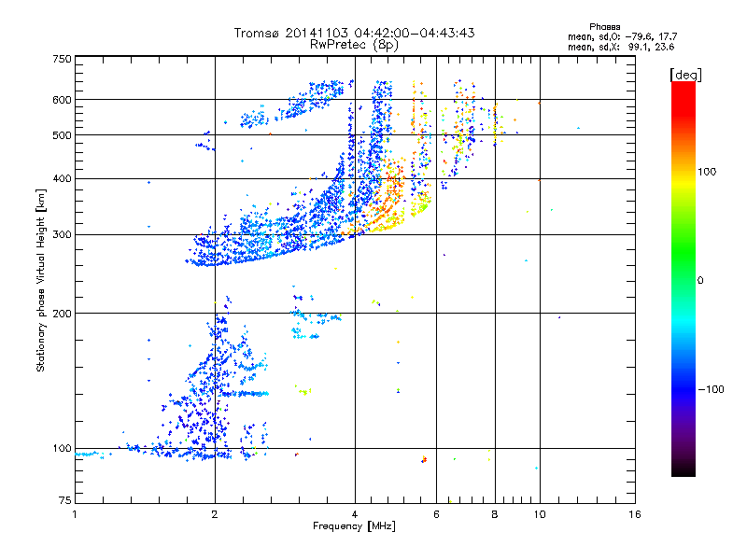
Task: Click 'mean, sd,X: 99.1, 23.6' text
Action: 621,47
